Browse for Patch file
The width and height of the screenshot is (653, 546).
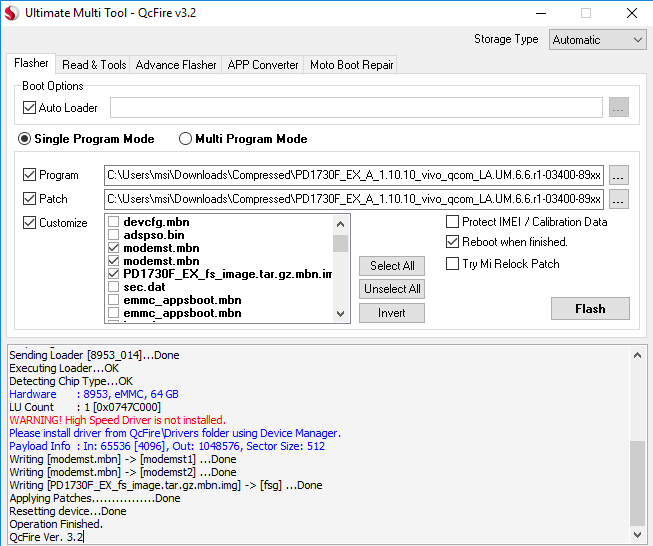click(x=618, y=199)
